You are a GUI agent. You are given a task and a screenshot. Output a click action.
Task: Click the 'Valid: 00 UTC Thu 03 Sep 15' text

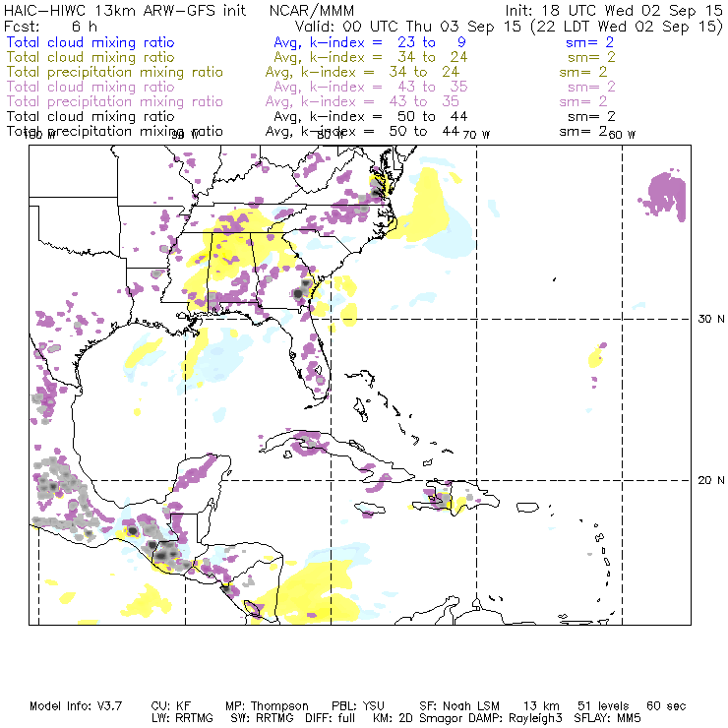408,27
